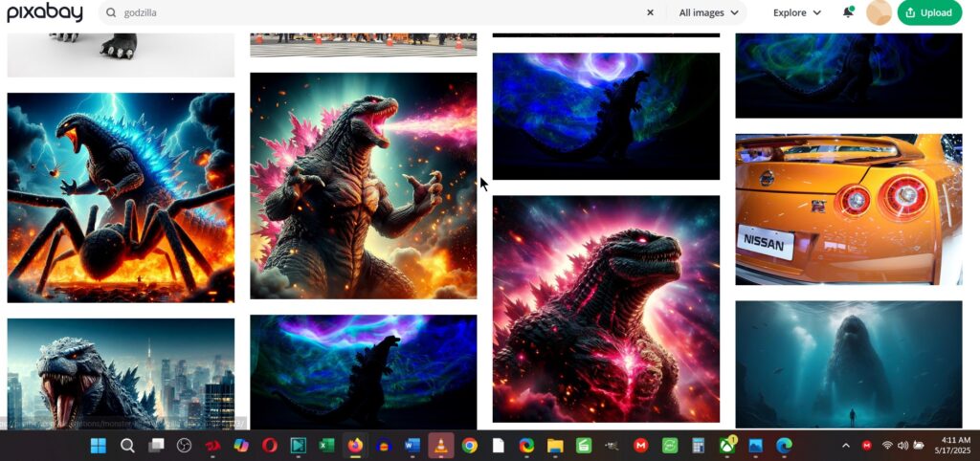
Task: Open roaring Godzilla city image
Action: point(121,374)
